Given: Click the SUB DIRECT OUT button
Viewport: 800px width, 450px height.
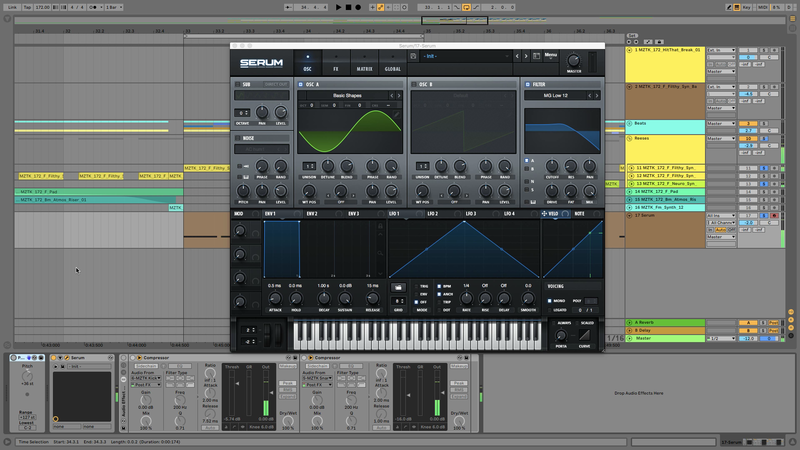Looking at the screenshot, I should [276, 84].
